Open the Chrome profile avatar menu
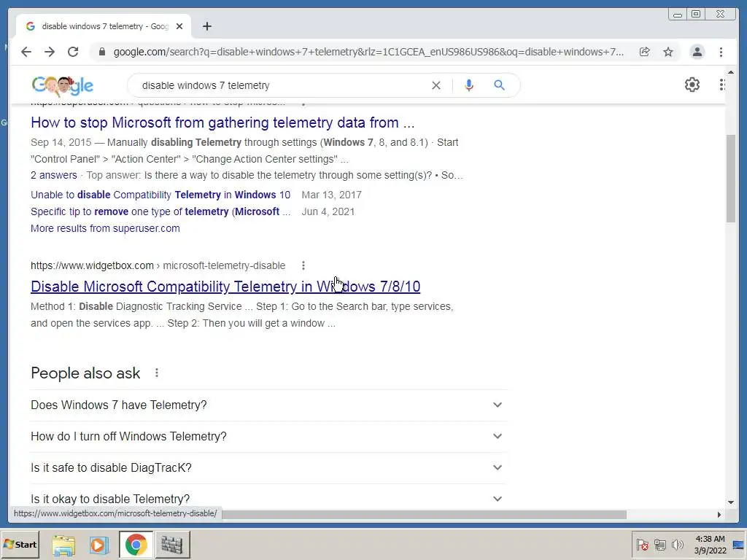The height and width of the screenshot is (560, 747). [x=697, y=52]
